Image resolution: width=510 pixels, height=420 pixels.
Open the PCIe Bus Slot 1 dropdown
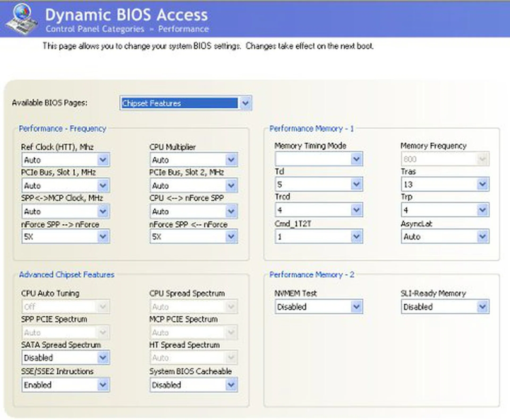point(103,185)
